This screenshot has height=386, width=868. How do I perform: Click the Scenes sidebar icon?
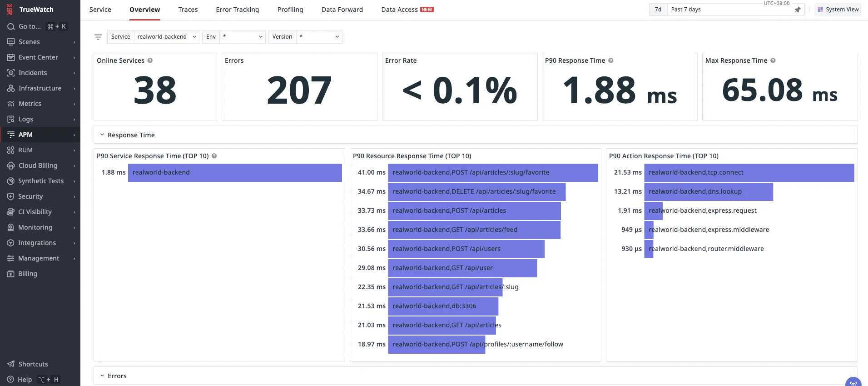11,42
